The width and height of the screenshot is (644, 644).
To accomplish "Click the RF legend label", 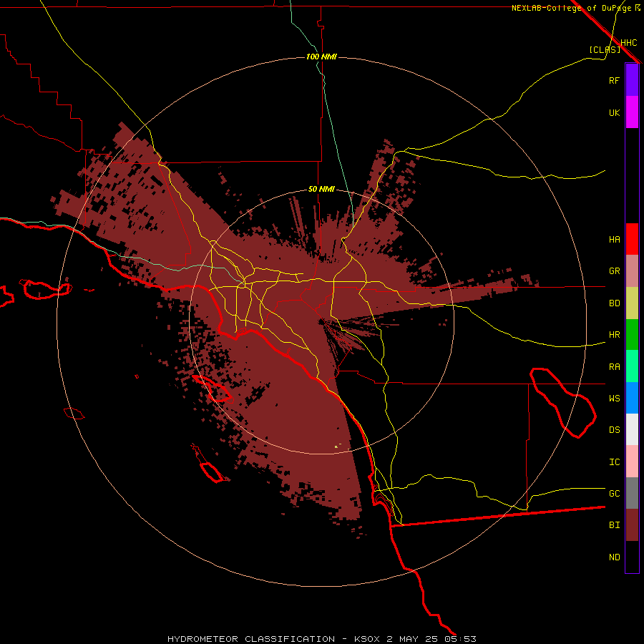I will [614, 80].
